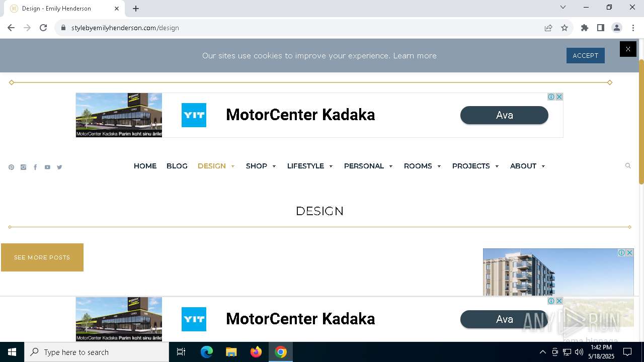View site information lock icon

[63, 28]
